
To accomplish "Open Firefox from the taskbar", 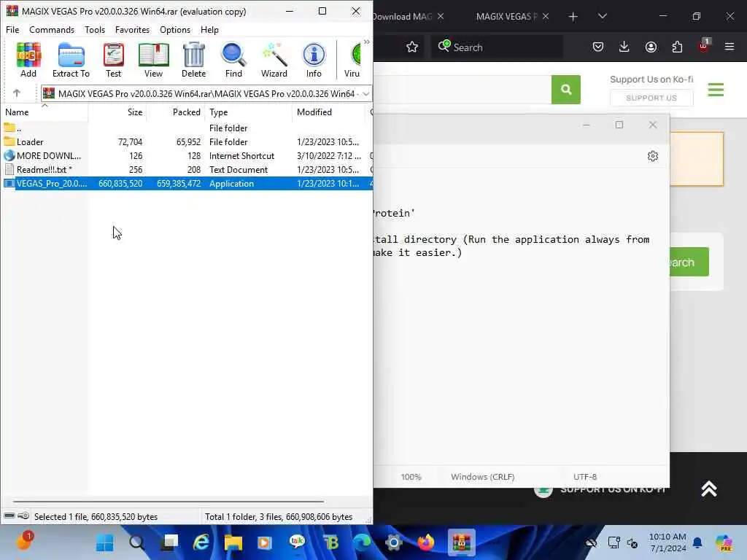I will point(426,542).
